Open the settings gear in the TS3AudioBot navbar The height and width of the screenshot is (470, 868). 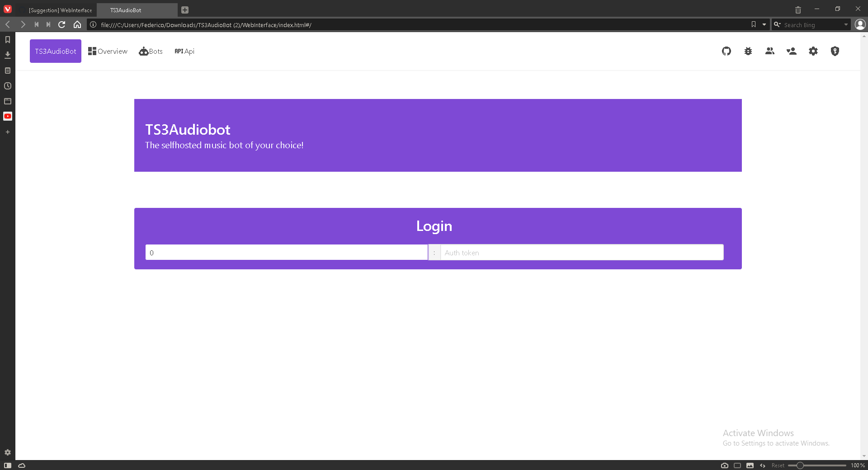813,51
